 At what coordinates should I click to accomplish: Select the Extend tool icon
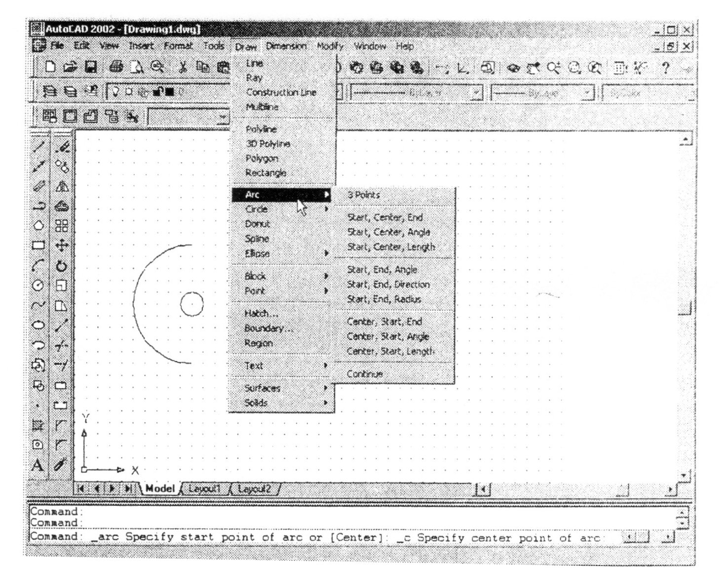click(62, 365)
